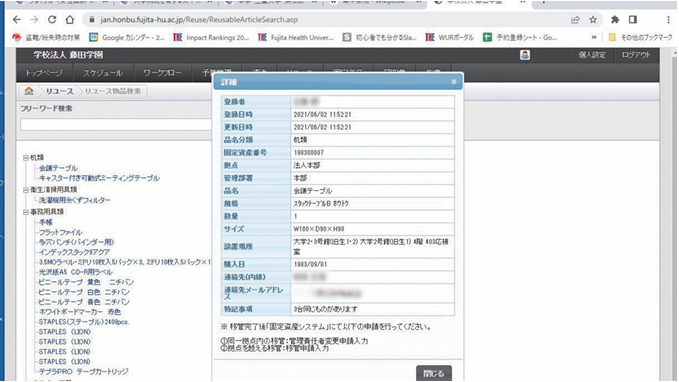Click the user avatar icon in header
Screen dimensions: 679x382
coord(525,55)
